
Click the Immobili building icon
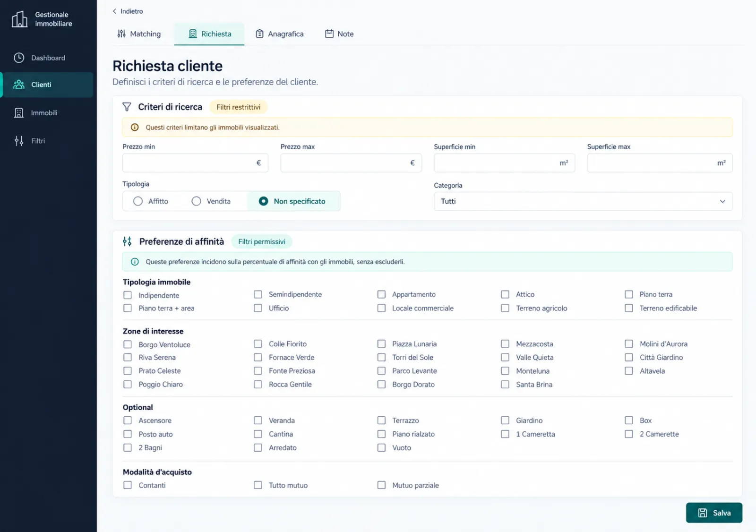[x=19, y=113]
